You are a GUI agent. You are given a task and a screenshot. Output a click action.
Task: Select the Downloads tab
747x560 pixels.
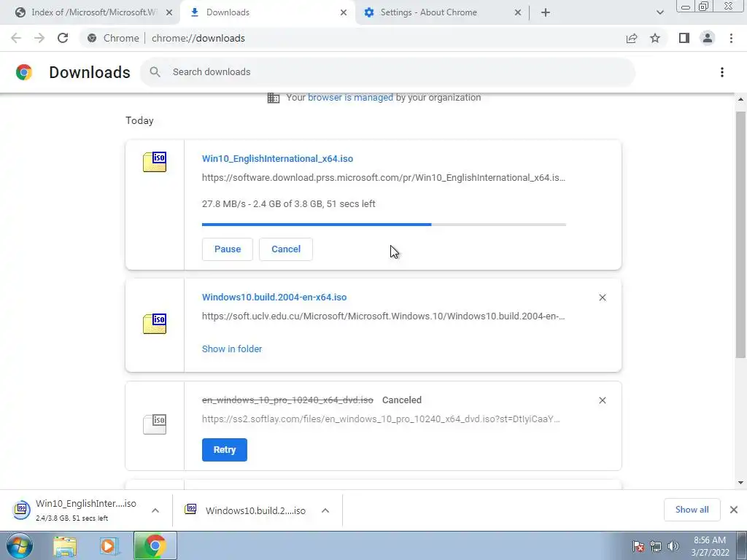pos(267,12)
